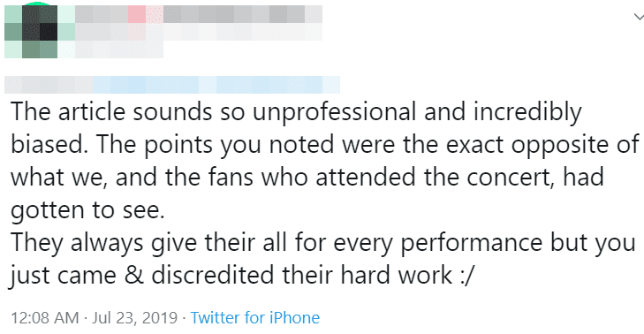Click the blurred blue mentioned accounts
The image size is (644, 334).
pyautogui.click(x=216, y=85)
